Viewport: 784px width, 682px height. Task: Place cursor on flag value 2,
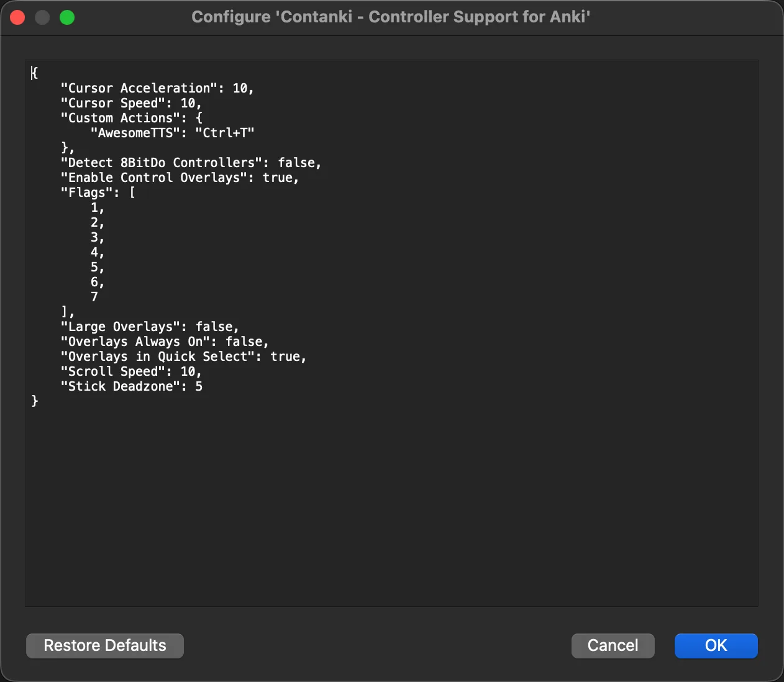[98, 222]
